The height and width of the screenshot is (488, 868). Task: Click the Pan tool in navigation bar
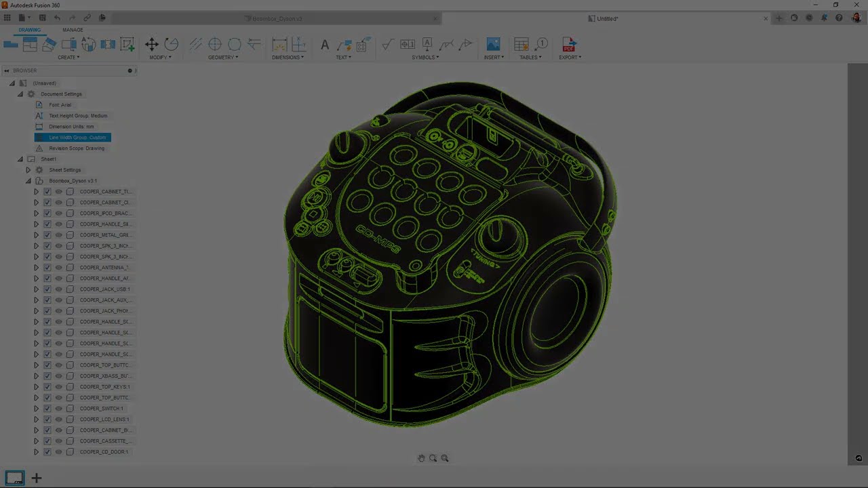[421, 458]
